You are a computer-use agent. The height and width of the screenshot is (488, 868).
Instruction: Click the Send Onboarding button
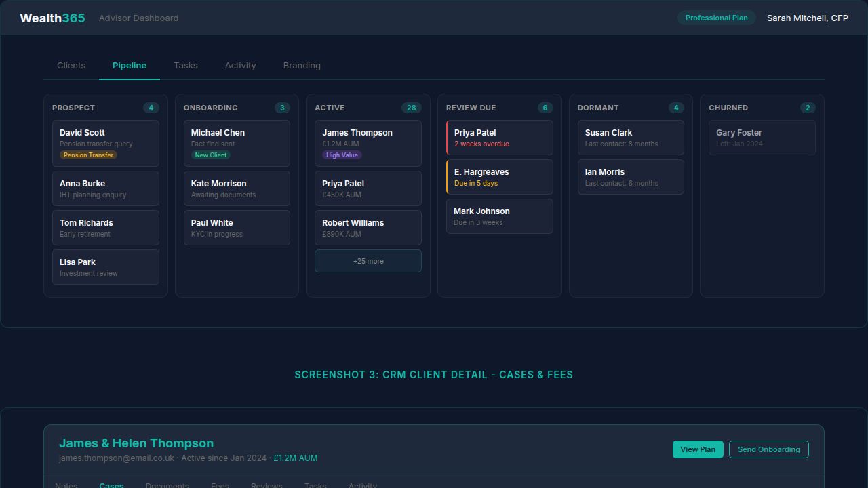768,449
